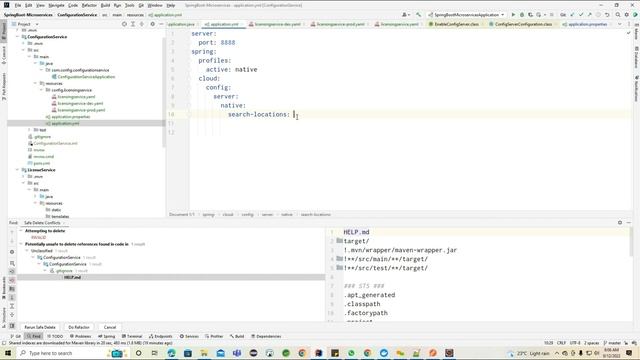Click the user account icon in toolbar
This screenshot has height=360, width=640.
click(x=405, y=15)
